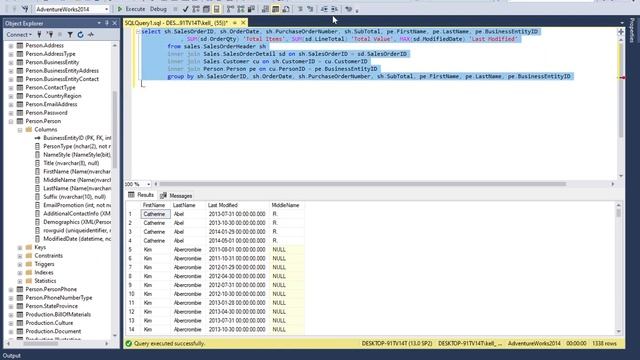Expand the Keys folder
The width and height of the screenshot is (640, 360).
(x=20, y=247)
